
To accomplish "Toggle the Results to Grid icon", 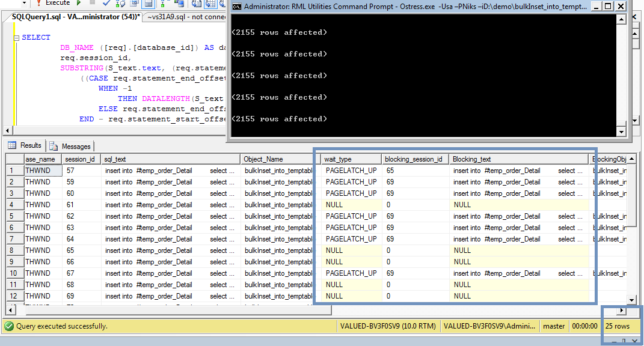I will tap(210, 3).
